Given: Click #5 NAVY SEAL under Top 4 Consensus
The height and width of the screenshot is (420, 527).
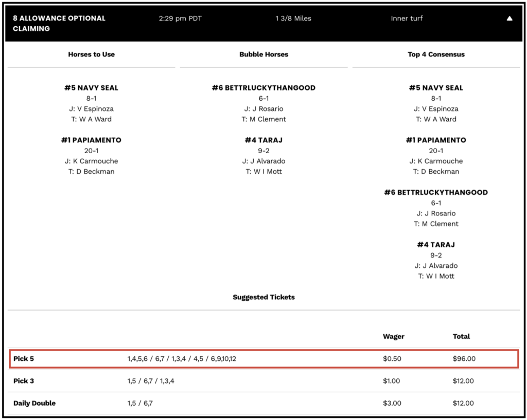Looking at the screenshot, I should [436, 88].
